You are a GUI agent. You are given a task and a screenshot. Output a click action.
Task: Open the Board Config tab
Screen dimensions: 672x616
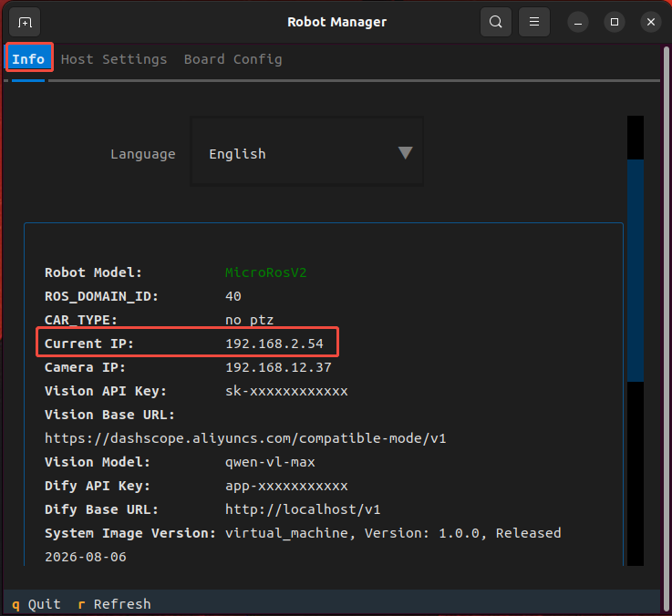(x=233, y=59)
